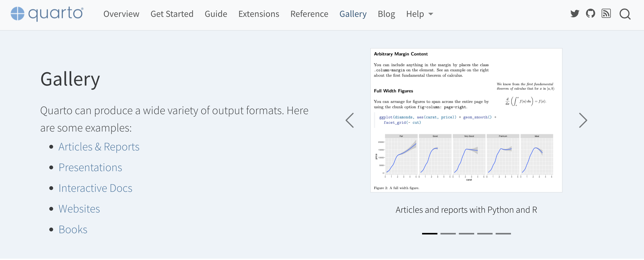This screenshot has width=644, height=260.
Task: Navigate to Get Started page
Action: click(x=172, y=14)
